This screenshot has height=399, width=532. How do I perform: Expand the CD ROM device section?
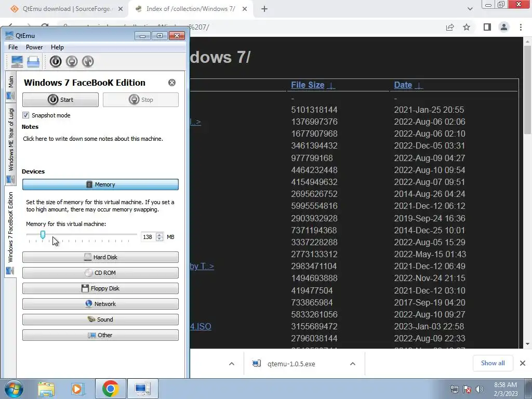point(100,273)
